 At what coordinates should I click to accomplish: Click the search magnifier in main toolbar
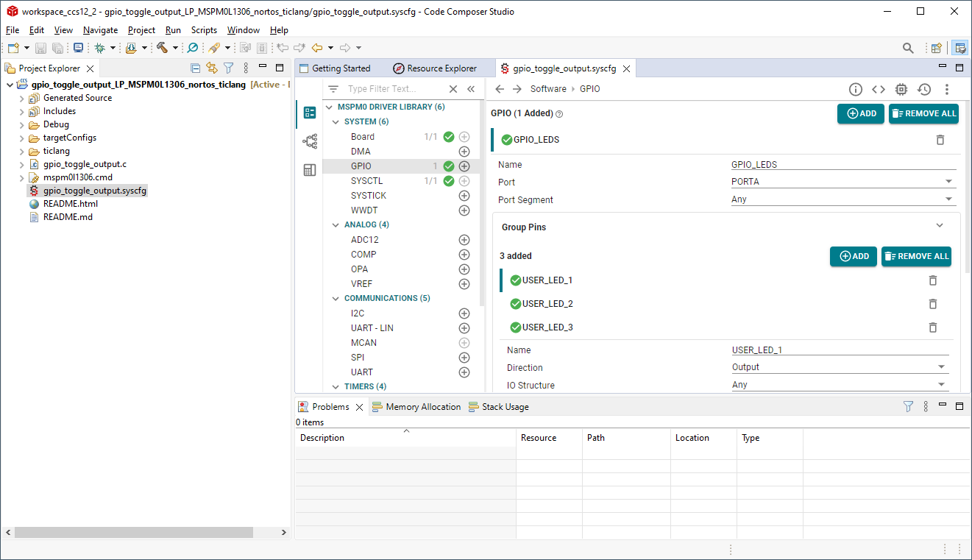[x=908, y=48]
